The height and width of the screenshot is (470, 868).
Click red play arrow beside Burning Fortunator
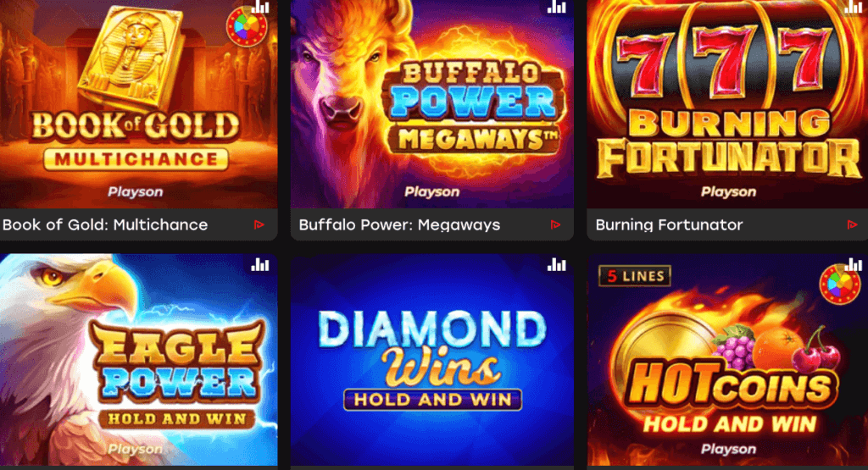tap(853, 224)
